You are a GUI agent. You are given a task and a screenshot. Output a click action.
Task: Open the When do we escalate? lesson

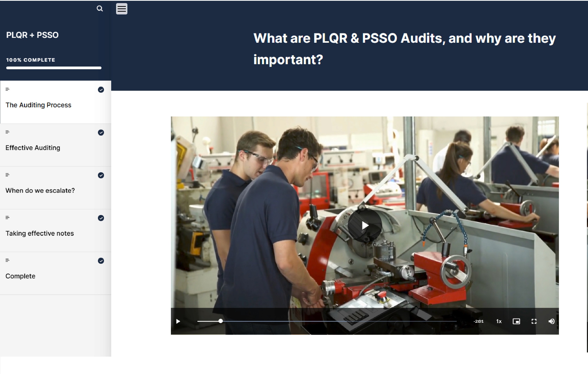coord(40,190)
